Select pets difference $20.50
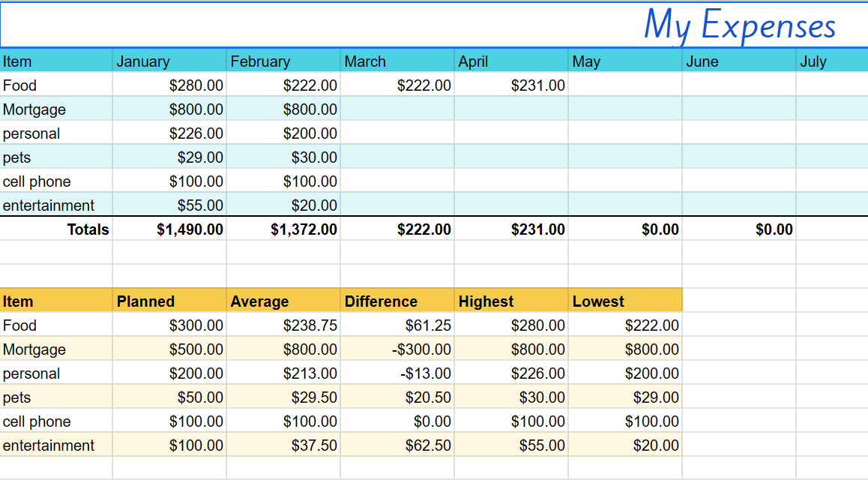Viewport: 868px width, 480px height. (397, 397)
